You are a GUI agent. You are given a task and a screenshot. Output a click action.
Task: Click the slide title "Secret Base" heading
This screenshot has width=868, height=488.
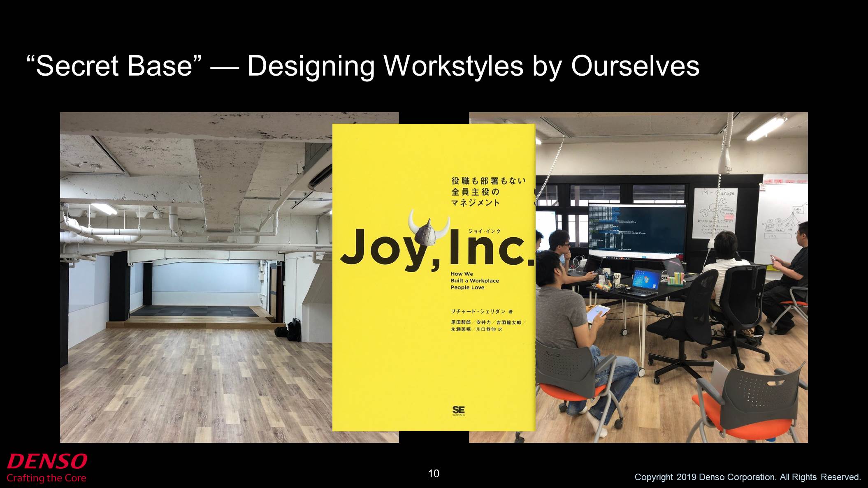363,66
